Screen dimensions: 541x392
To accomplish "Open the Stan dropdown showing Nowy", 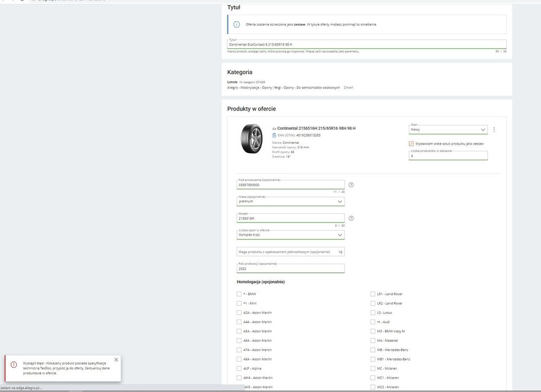I will click(x=448, y=129).
